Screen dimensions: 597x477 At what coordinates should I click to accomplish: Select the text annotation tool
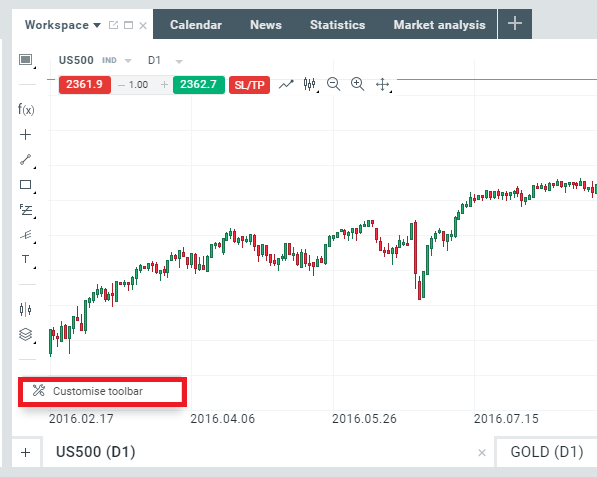tap(26, 259)
